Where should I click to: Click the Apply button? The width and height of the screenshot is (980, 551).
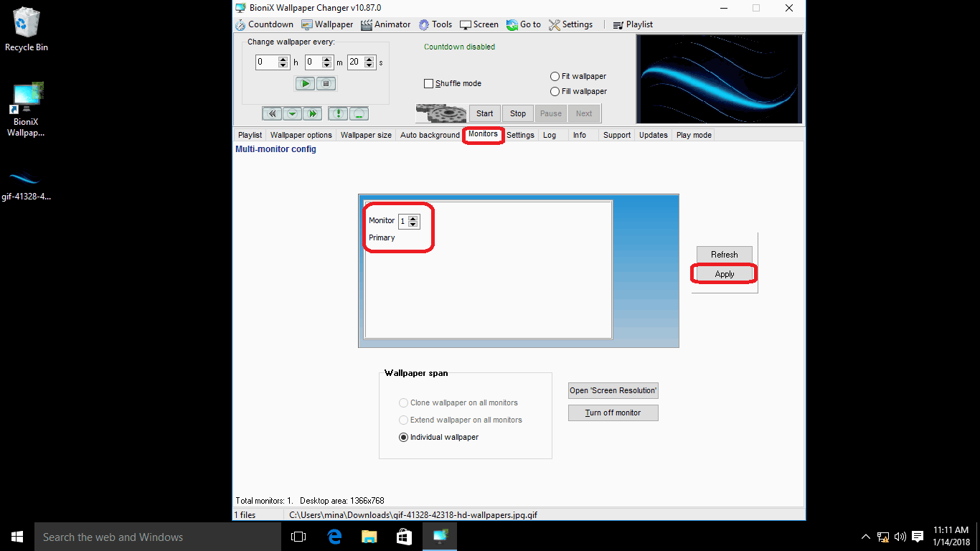[725, 274]
